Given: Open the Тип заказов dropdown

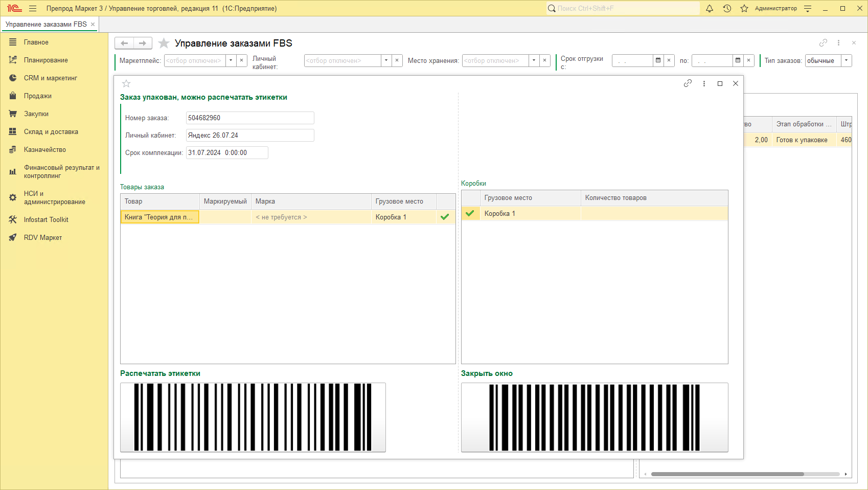Looking at the screenshot, I should [847, 60].
